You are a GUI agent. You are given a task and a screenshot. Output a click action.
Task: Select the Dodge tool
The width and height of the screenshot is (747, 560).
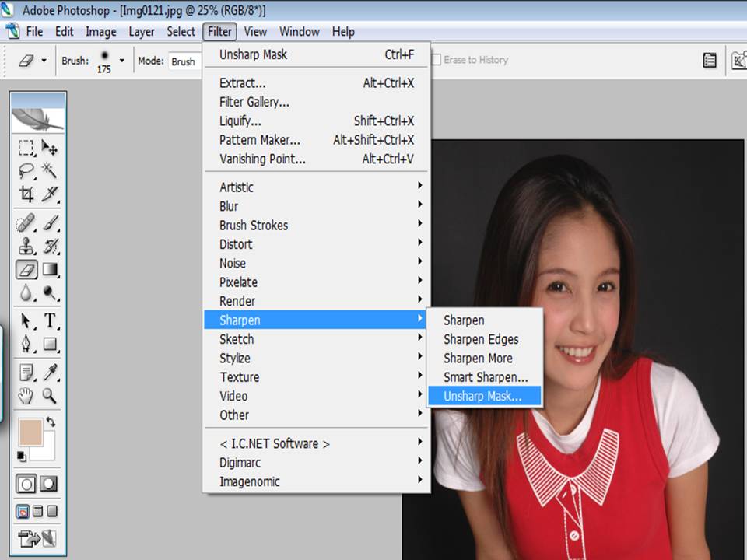point(50,292)
